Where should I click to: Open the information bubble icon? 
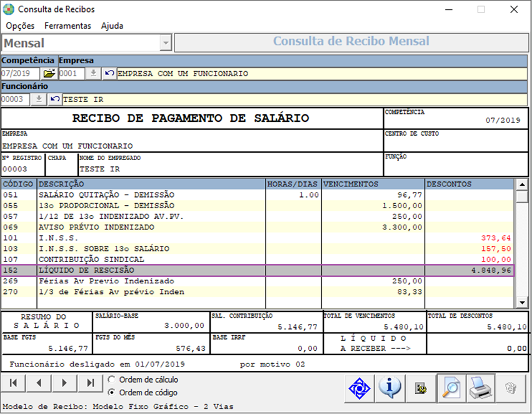pyautogui.click(x=389, y=388)
